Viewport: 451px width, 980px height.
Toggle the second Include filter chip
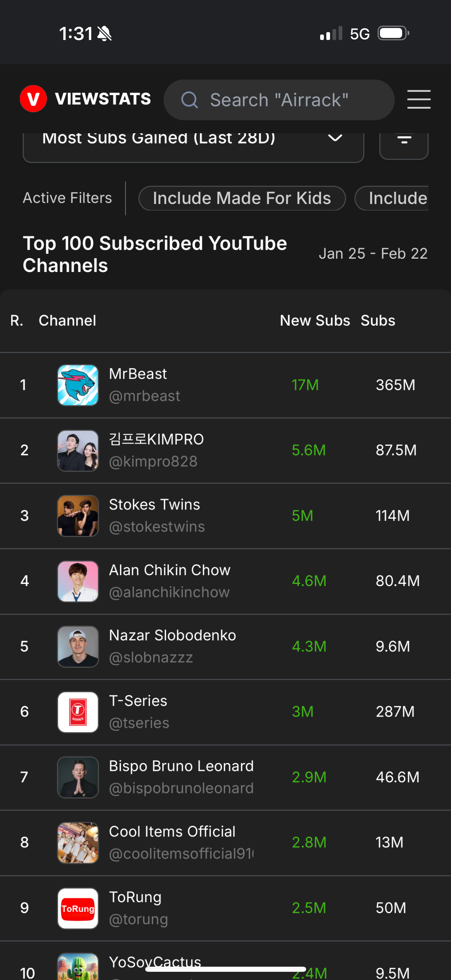[x=392, y=198]
